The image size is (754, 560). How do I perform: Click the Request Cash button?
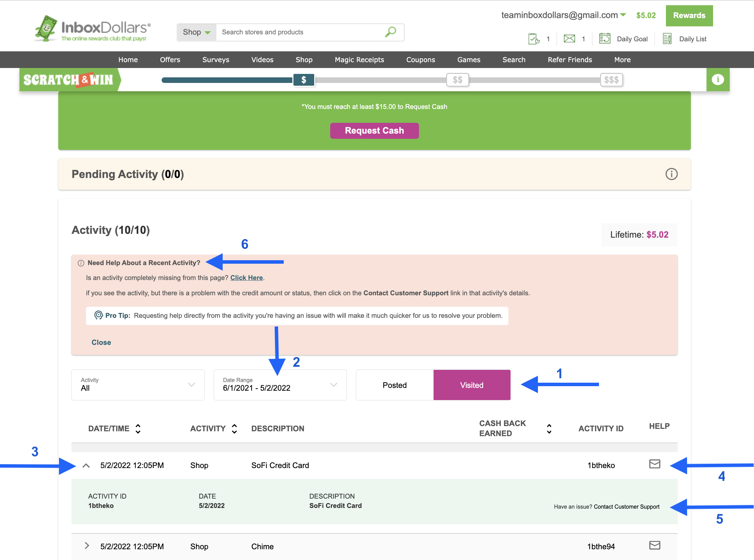click(374, 130)
